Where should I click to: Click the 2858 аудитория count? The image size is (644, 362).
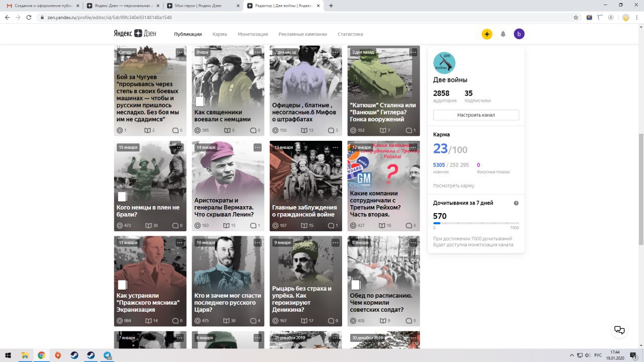point(445,96)
